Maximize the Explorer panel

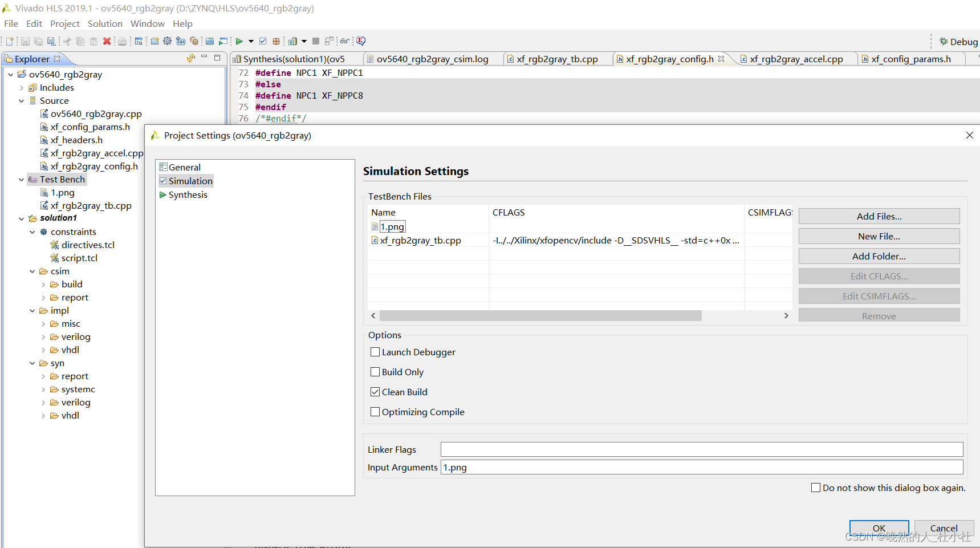[x=217, y=58]
